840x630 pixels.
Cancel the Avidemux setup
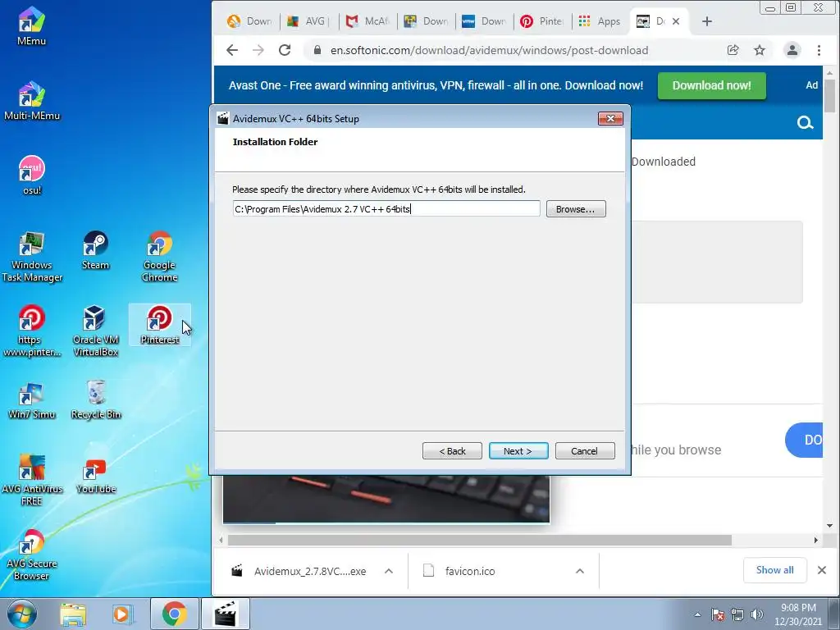click(584, 451)
